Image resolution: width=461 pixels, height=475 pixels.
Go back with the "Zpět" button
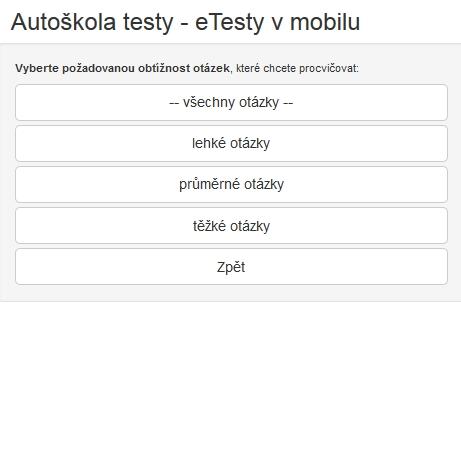(x=231, y=266)
